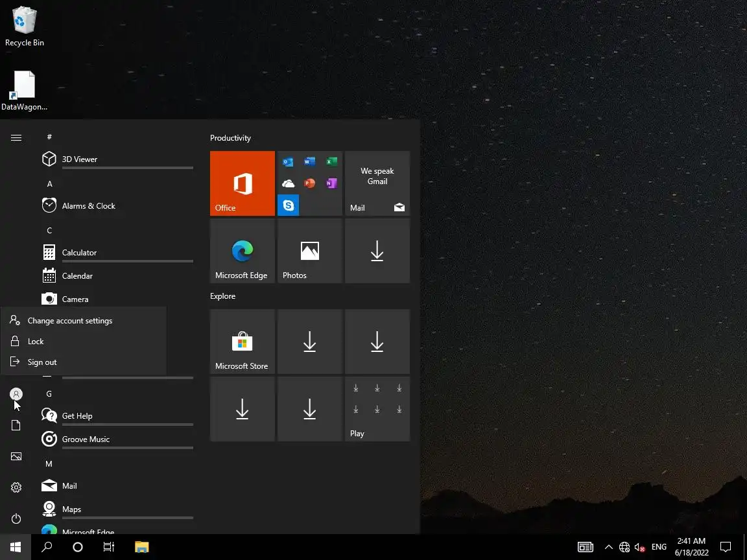The image size is (747, 560).
Task: Open network status tray icon
Action: click(x=624, y=547)
